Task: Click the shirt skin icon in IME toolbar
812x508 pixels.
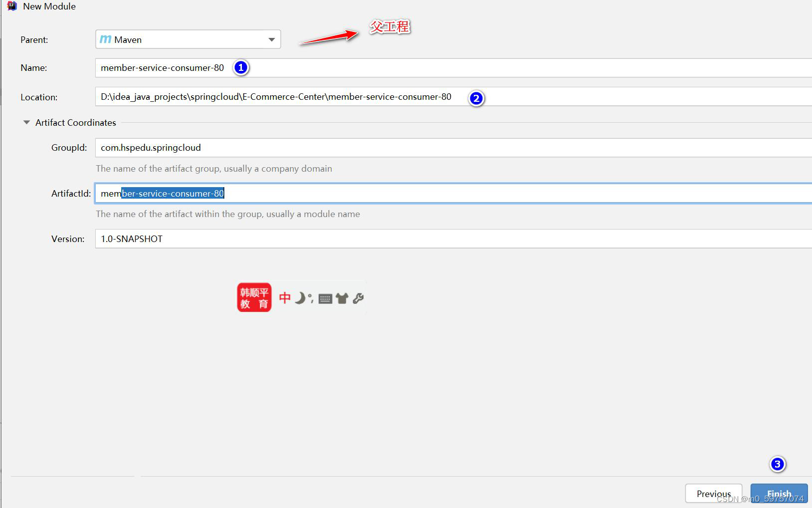Action: [342, 298]
